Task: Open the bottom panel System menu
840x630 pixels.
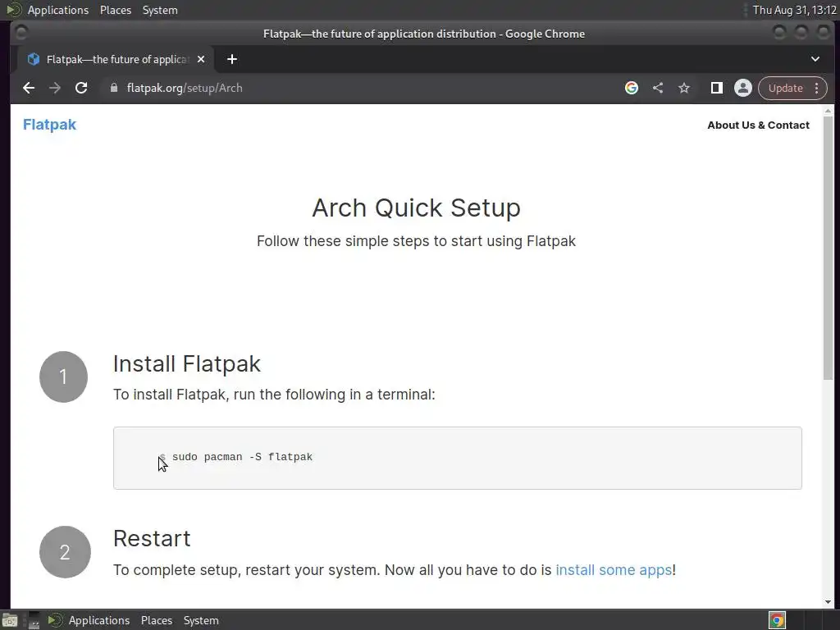Action: 201,620
